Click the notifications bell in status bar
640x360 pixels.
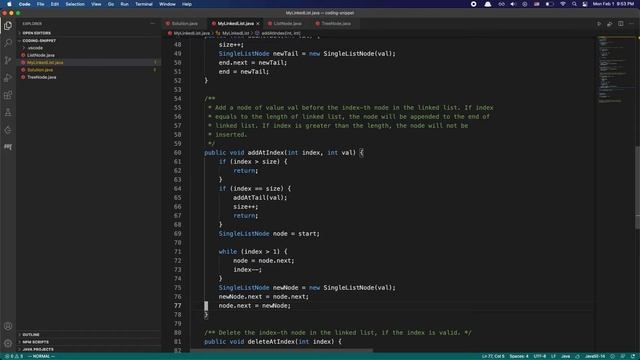tap(633, 356)
